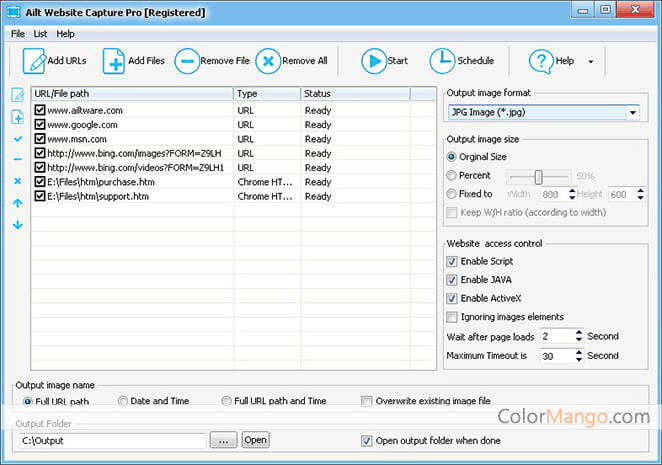Select Full URL path naming option
Image resolution: width=662 pixels, height=465 pixels.
[27, 401]
